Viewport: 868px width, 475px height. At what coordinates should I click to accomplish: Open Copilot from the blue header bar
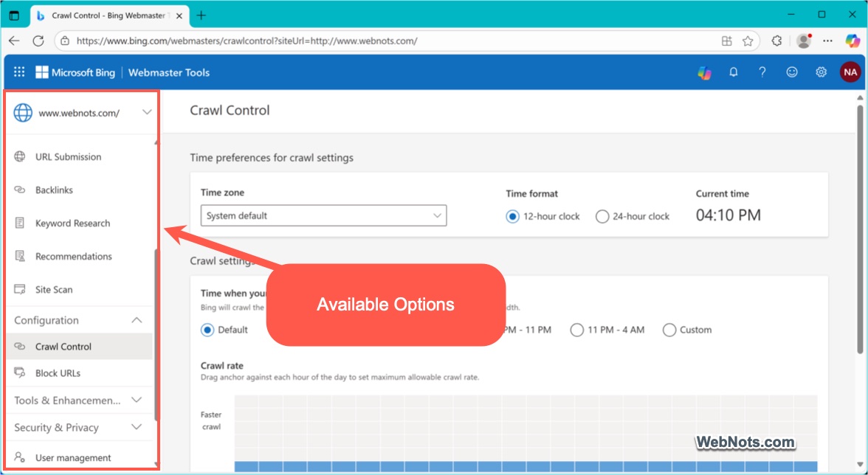704,72
